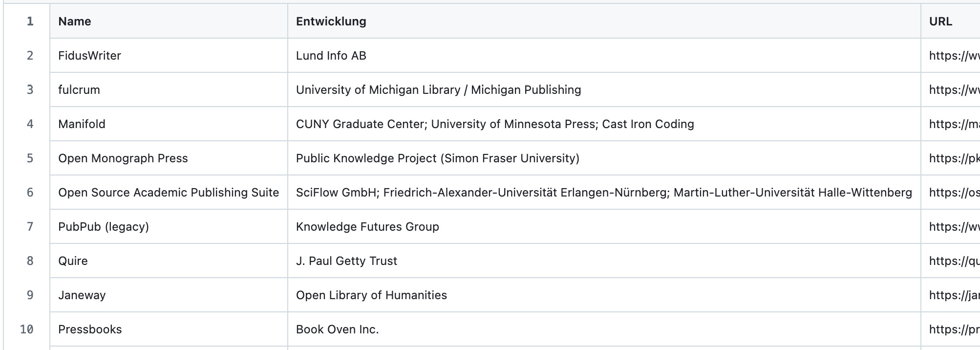The height and width of the screenshot is (350, 980).
Task: Click the Open Monograph Press cell
Action: [123, 158]
